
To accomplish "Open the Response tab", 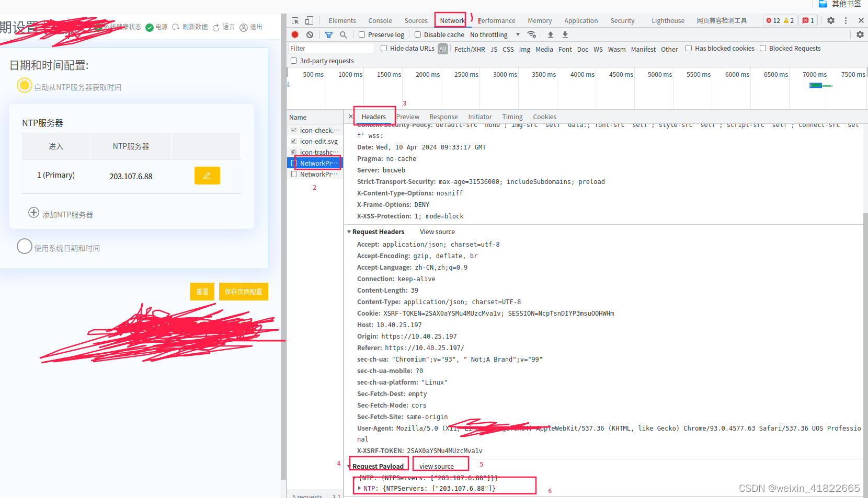I will coord(443,117).
